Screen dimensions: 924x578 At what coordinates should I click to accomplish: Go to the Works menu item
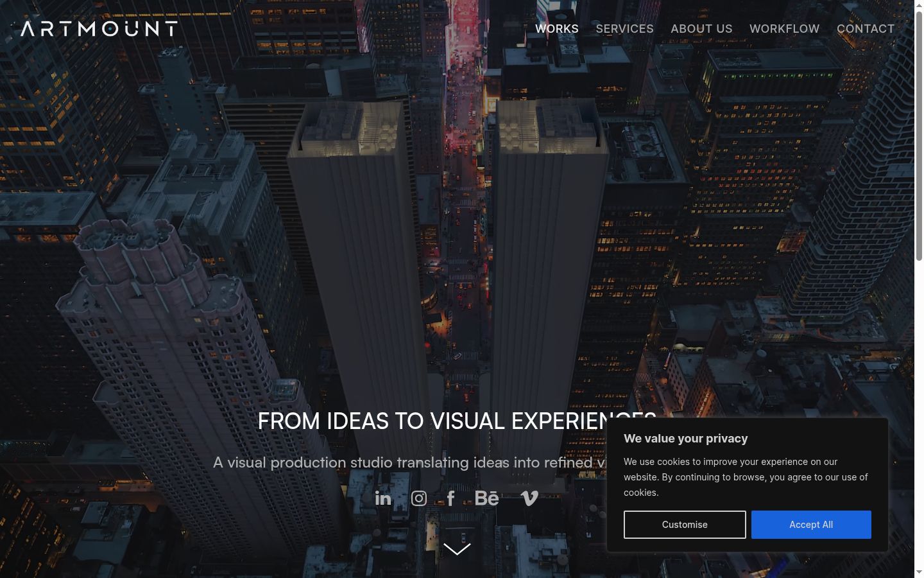(557, 29)
